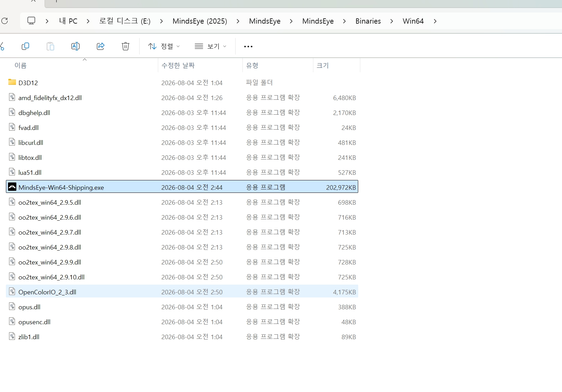Sort by 크기 column header
This screenshot has width=562, height=392.
coord(323,65)
